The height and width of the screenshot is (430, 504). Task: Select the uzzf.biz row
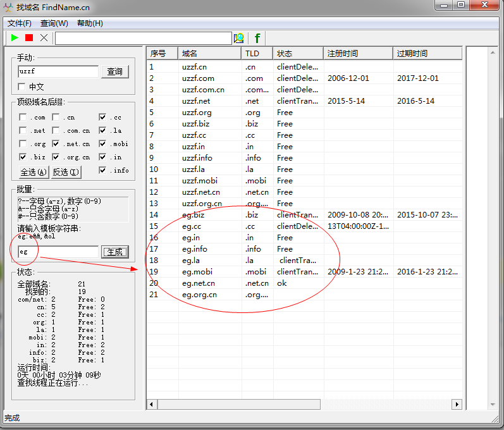tap(304, 124)
